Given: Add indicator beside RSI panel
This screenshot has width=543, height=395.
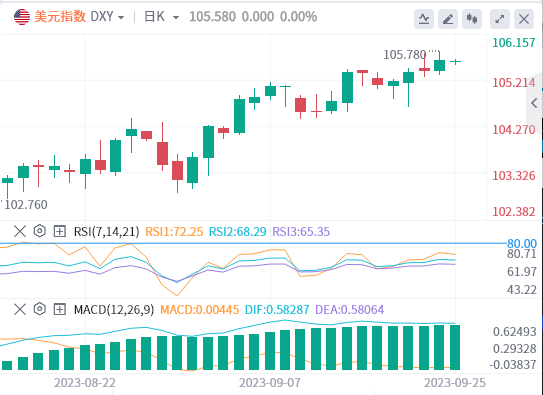Looking at the screenshot, I should (60, 231).
